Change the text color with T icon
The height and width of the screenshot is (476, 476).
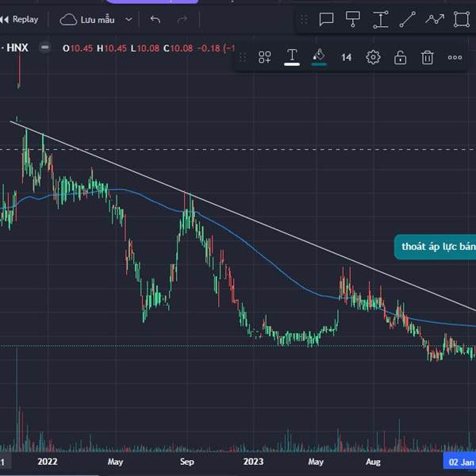coord(292,57)
